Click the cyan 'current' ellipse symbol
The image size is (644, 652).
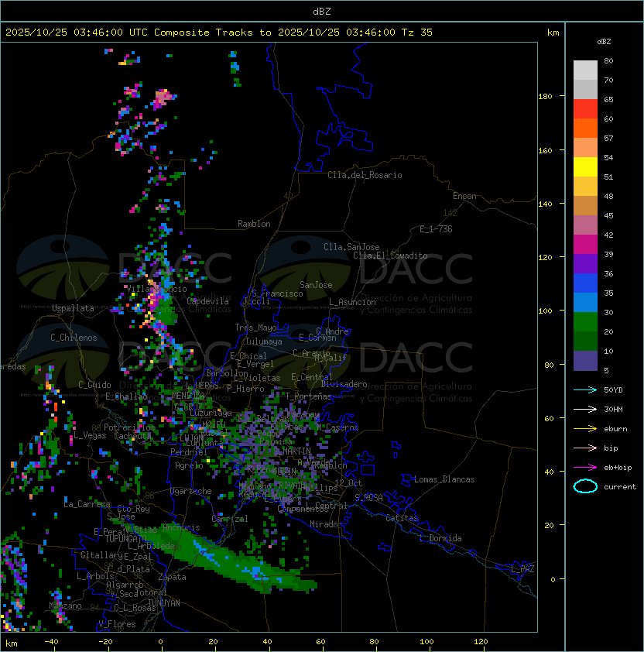585,486
